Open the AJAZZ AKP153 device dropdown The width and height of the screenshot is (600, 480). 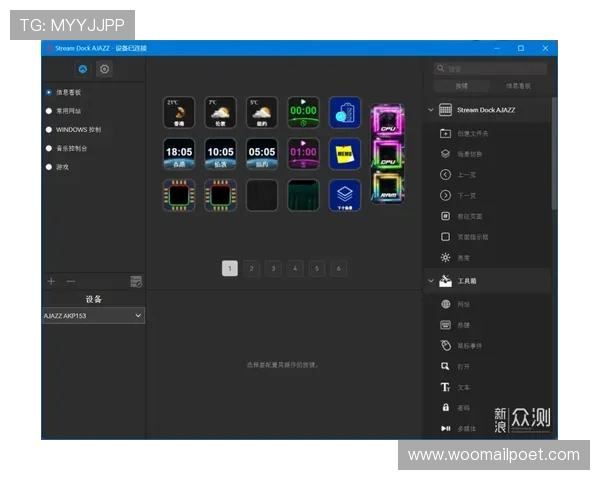pos(93,315)
